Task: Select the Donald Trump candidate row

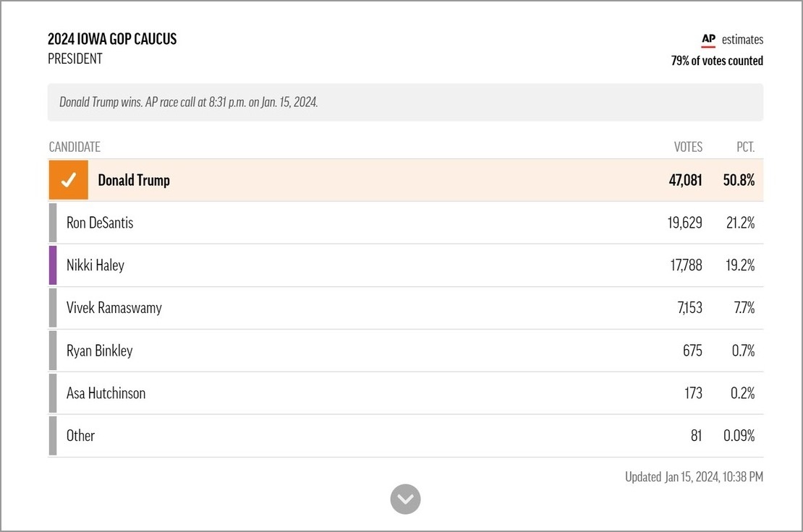Action: (x=406, y=180)
